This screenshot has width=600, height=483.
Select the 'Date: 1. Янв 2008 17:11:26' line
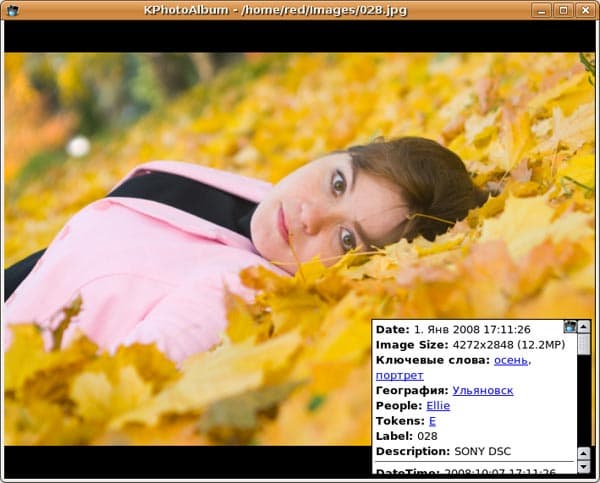pos(453,330)
